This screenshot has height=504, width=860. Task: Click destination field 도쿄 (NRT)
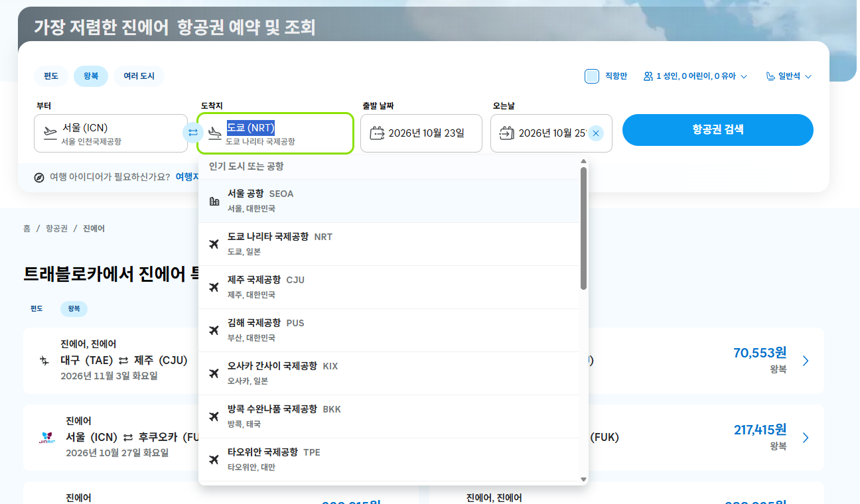tap(275, 133)
